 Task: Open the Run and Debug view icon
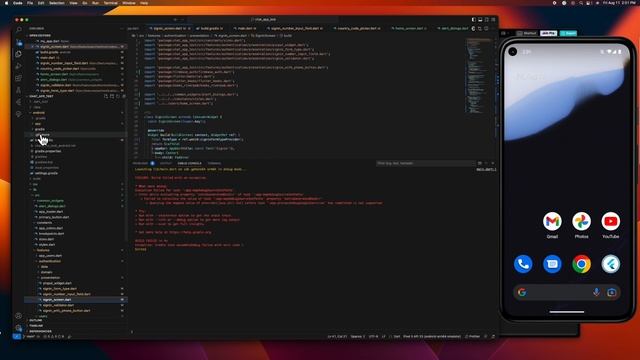19,66
